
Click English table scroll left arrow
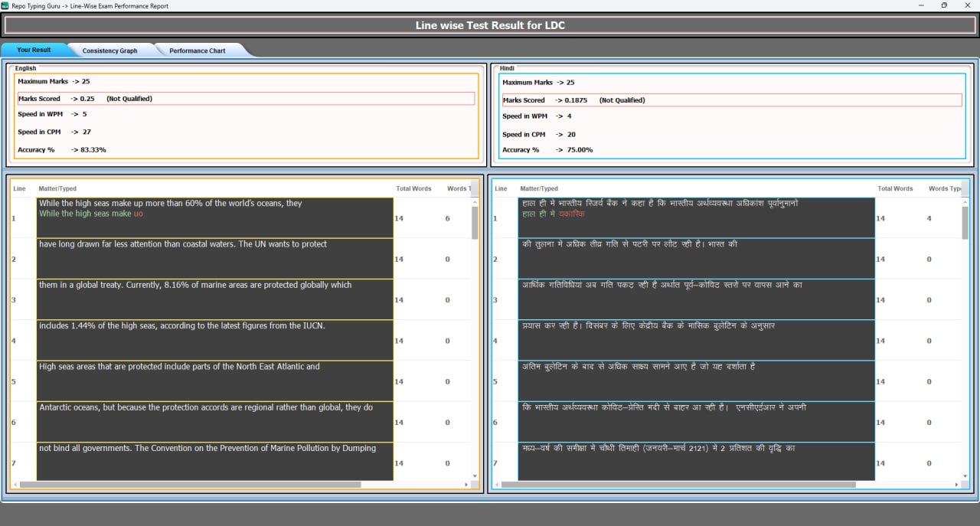pyautogui.click(x=15, y=485)
